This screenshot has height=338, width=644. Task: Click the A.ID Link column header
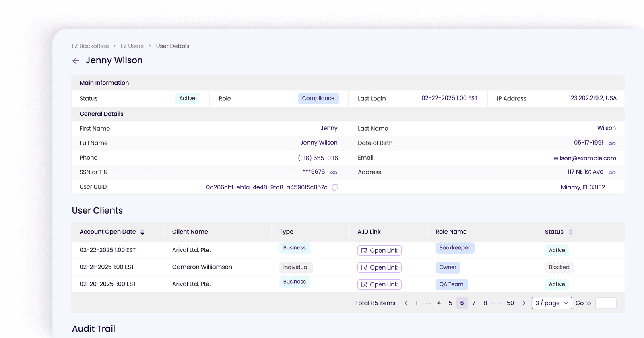(x=369, y=232)
